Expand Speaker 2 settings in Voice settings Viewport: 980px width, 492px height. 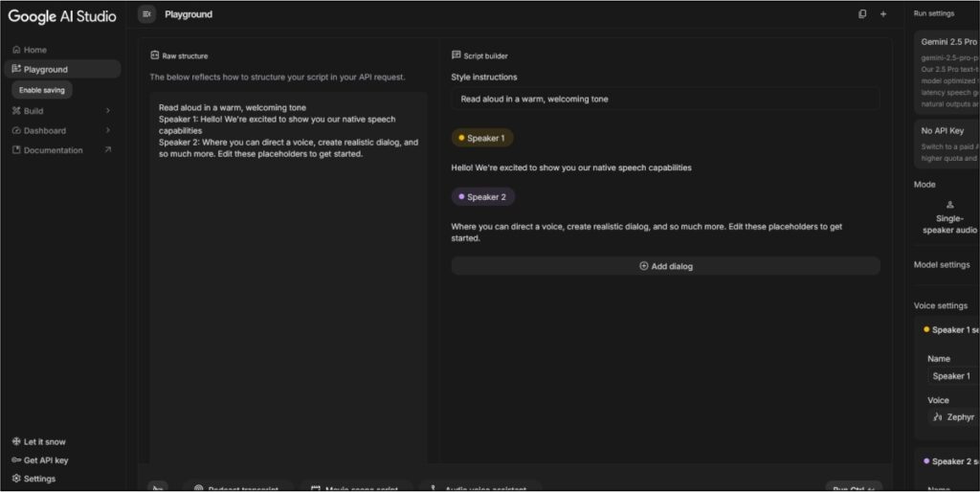coord(950,460)
